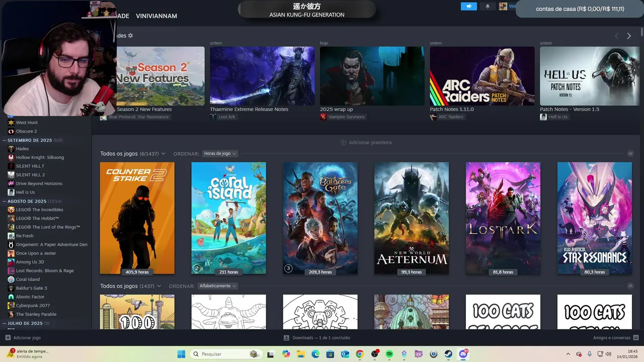
Task: Open the shelf settings gear icon
Action: (x=130, y=36)
